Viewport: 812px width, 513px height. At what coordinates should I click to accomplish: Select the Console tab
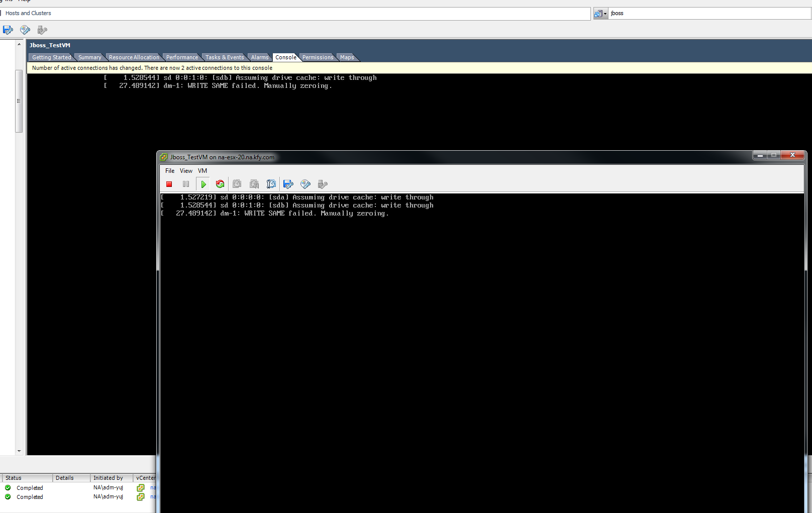[x=286, y=57]
